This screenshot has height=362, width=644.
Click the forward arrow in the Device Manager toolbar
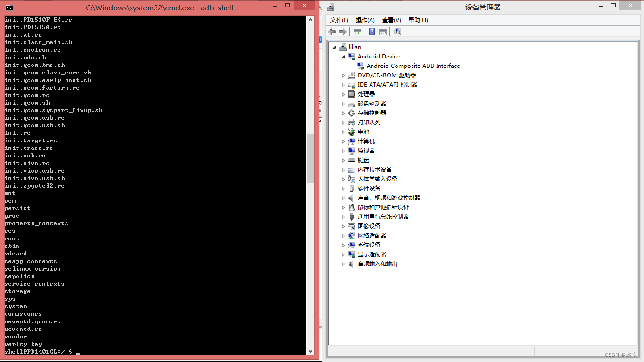(x=343, y=32)
